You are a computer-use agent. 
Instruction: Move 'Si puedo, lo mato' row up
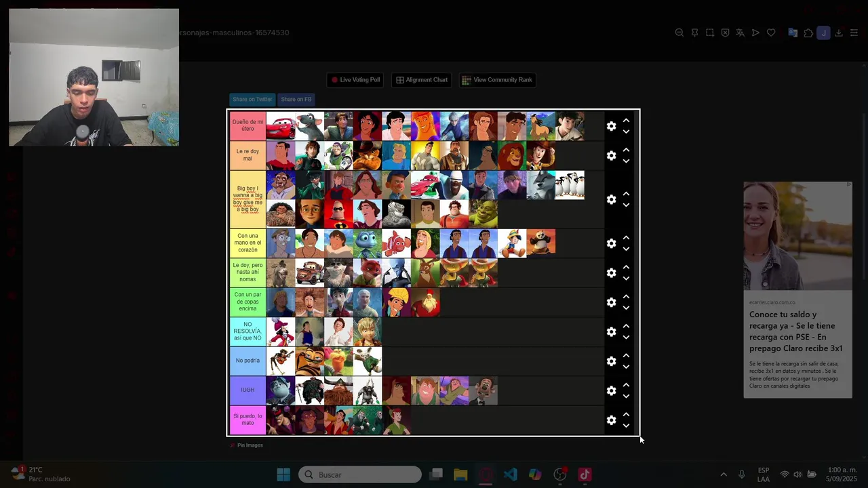point(626,414)
